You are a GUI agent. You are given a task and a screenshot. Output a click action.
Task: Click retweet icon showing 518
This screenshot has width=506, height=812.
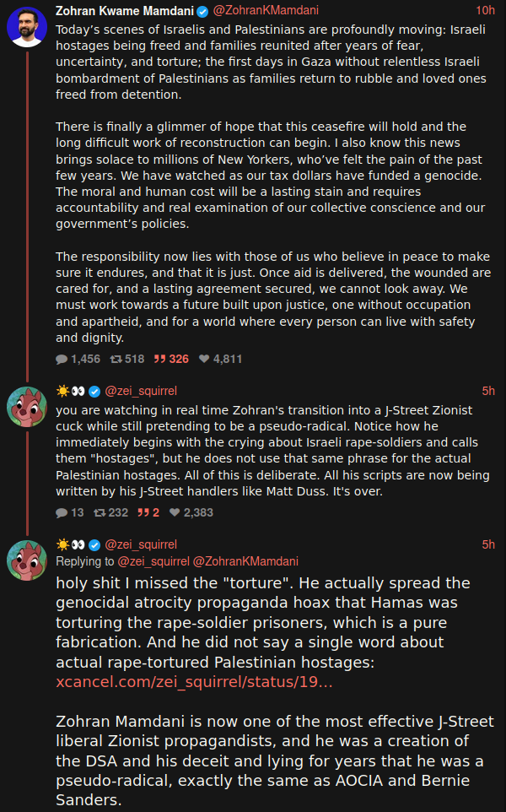(116, 359)
